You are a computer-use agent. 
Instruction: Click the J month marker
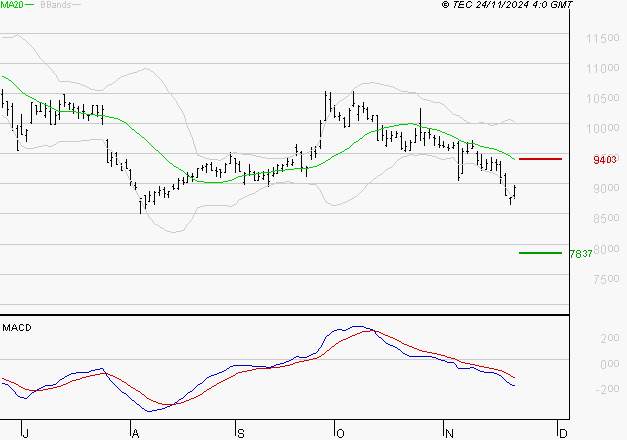click(x=25, y=434)
